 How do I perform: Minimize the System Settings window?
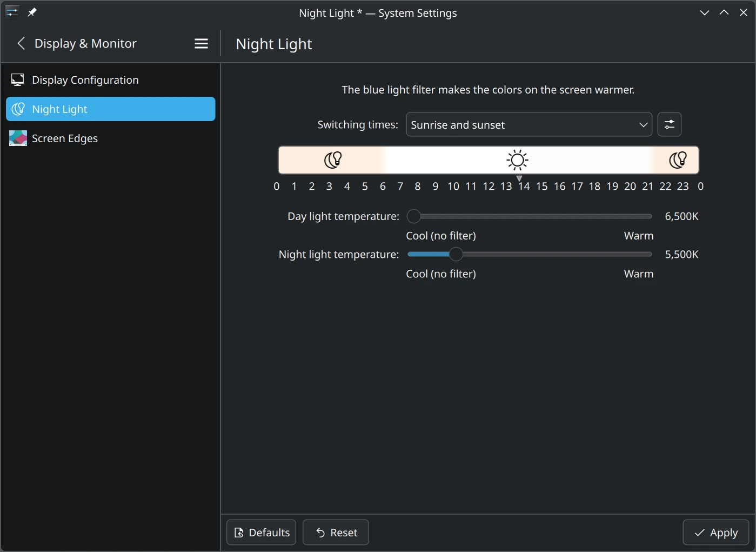705,12
